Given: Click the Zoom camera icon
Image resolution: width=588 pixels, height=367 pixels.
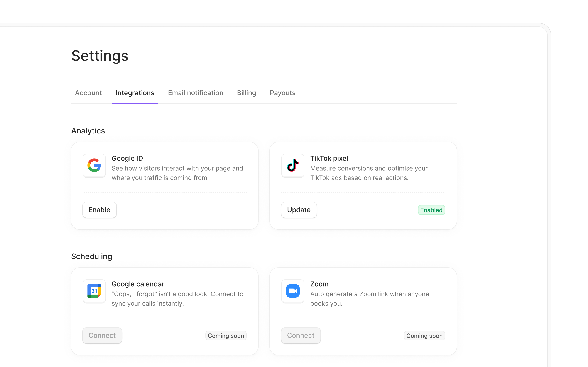Looking at the screenshot, I should pyautogui.click(x=293, y=291).
